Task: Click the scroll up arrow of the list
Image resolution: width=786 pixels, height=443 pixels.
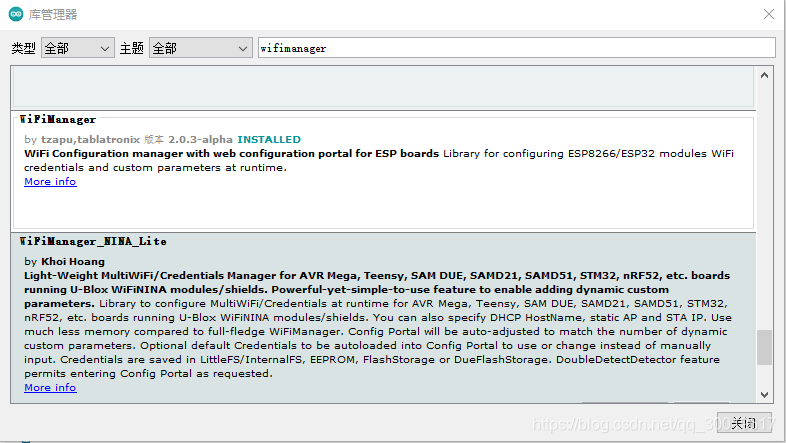Action: [x=764, y=76]
